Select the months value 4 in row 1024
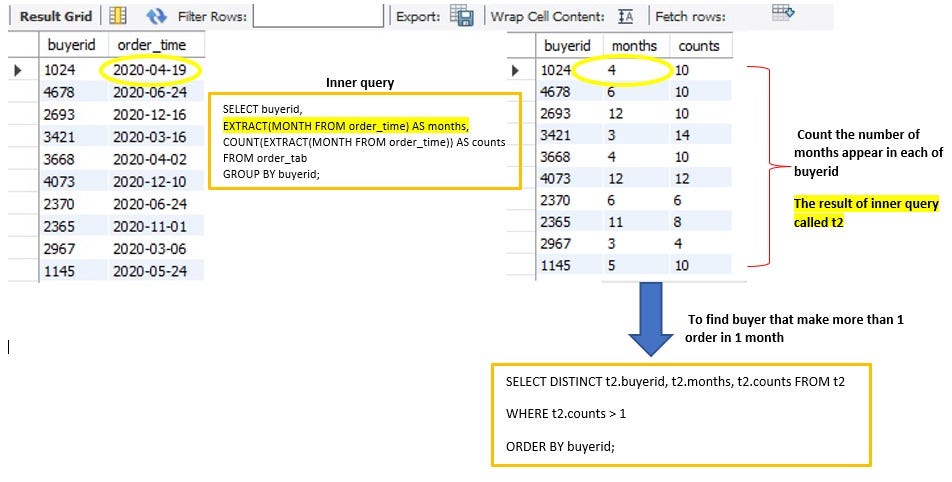 click(x=612, y=70)
